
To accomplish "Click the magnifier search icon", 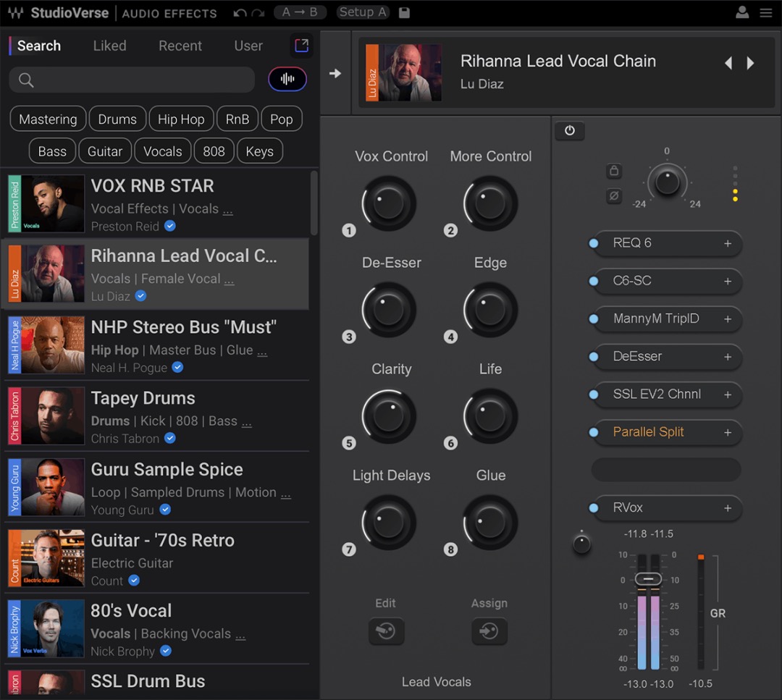I will (26, 80).
